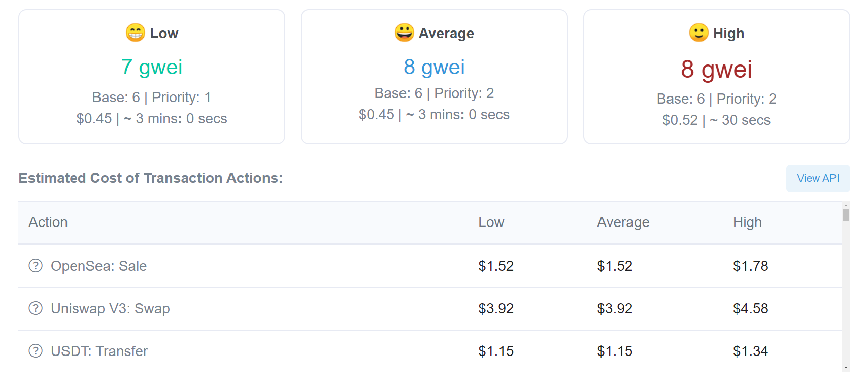Click the USDT: Transfer action label

point(99,351)
